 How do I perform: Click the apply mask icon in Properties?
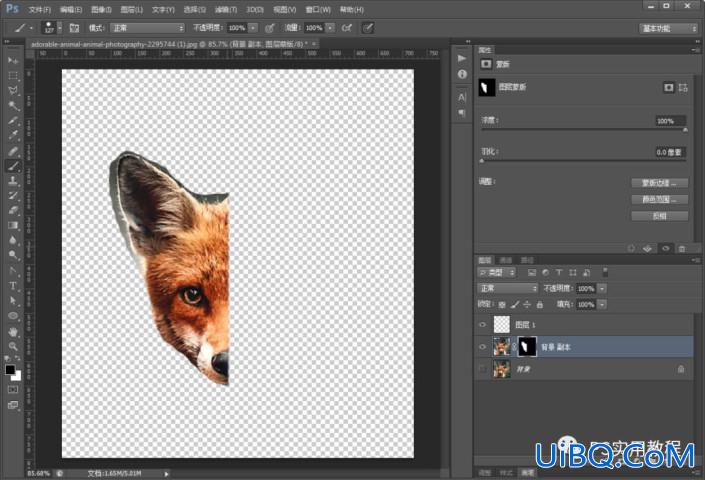[x=647, y=249]
